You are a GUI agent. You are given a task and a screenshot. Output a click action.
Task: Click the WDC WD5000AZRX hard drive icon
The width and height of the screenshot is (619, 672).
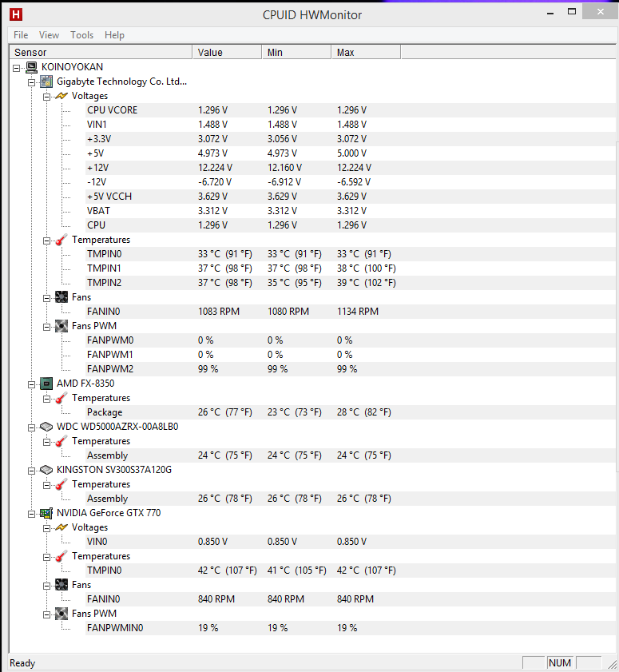(46, 427)
